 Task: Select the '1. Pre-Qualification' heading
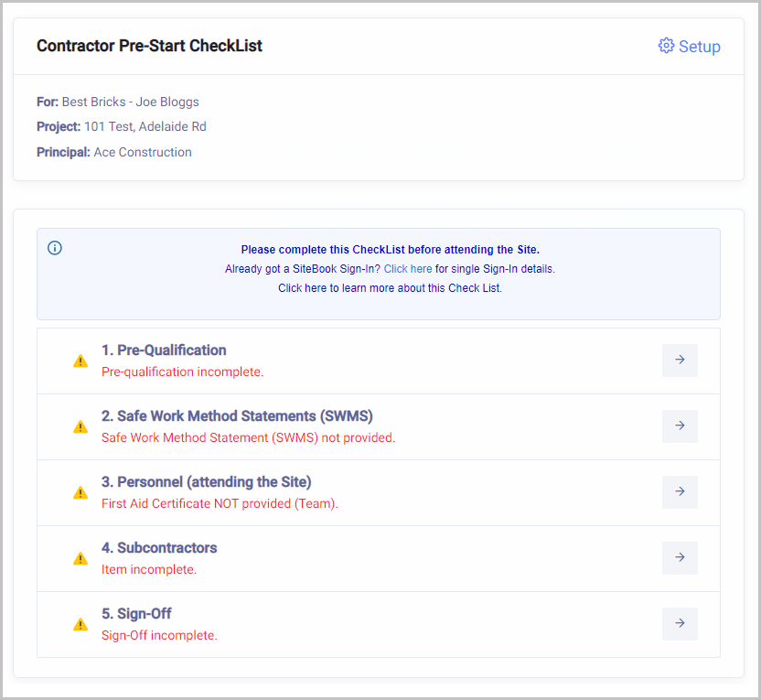coord(164,350)
